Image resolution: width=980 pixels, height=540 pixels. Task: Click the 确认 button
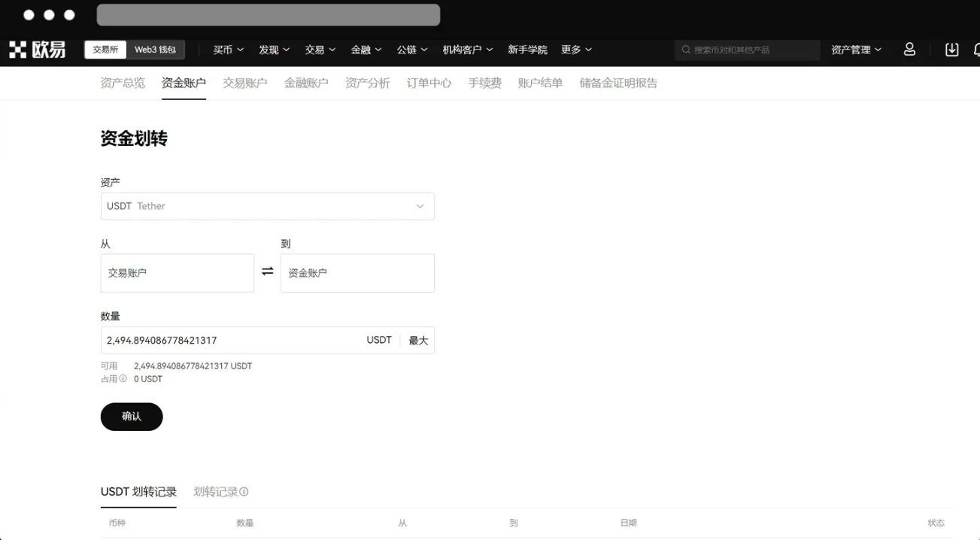click(132, 417)
